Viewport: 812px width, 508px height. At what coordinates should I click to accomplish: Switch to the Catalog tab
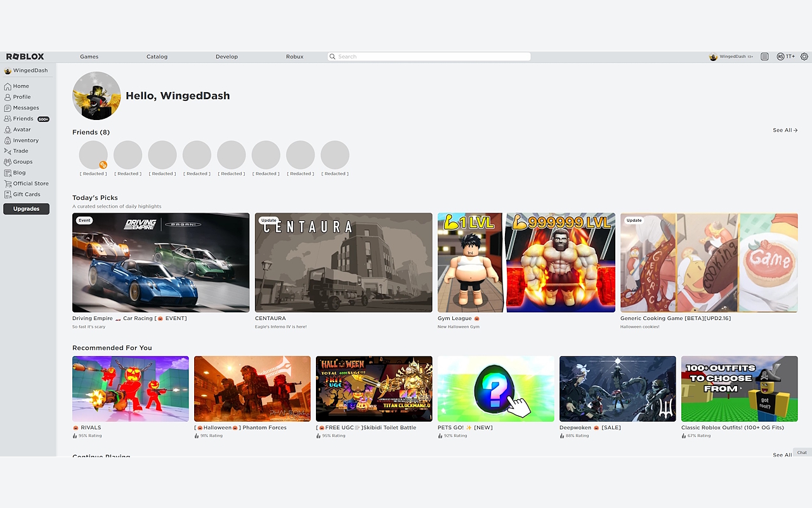(x=157, y=57)
